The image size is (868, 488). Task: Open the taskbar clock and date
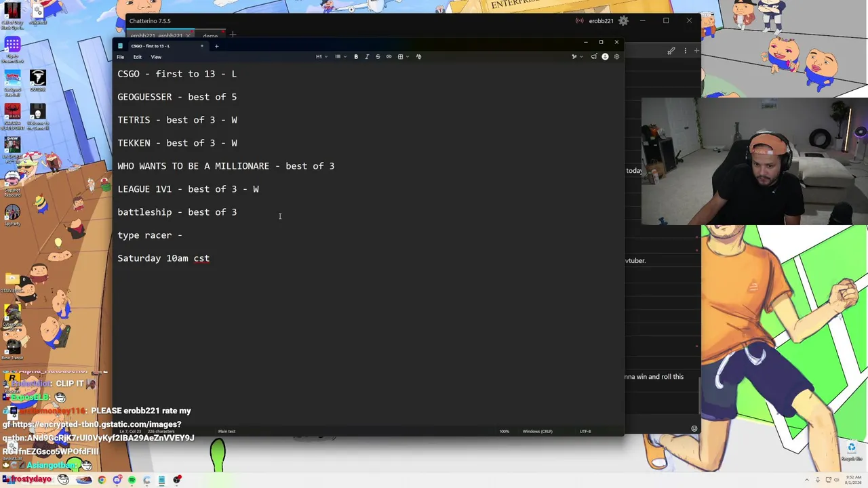coord(854,480)
